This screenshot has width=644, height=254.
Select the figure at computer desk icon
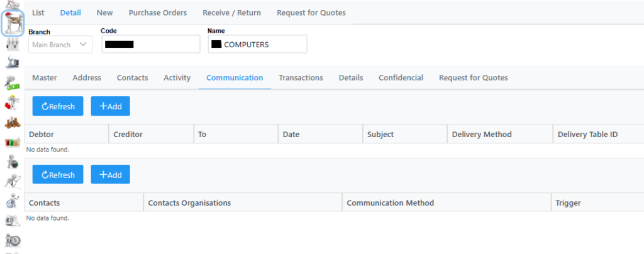pyautogui.click(x=12, y=63)
